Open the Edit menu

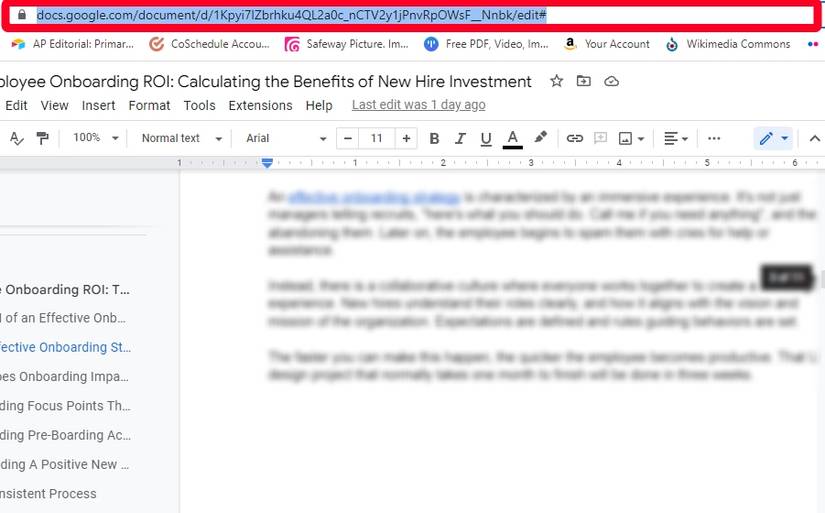coord(16,106)
